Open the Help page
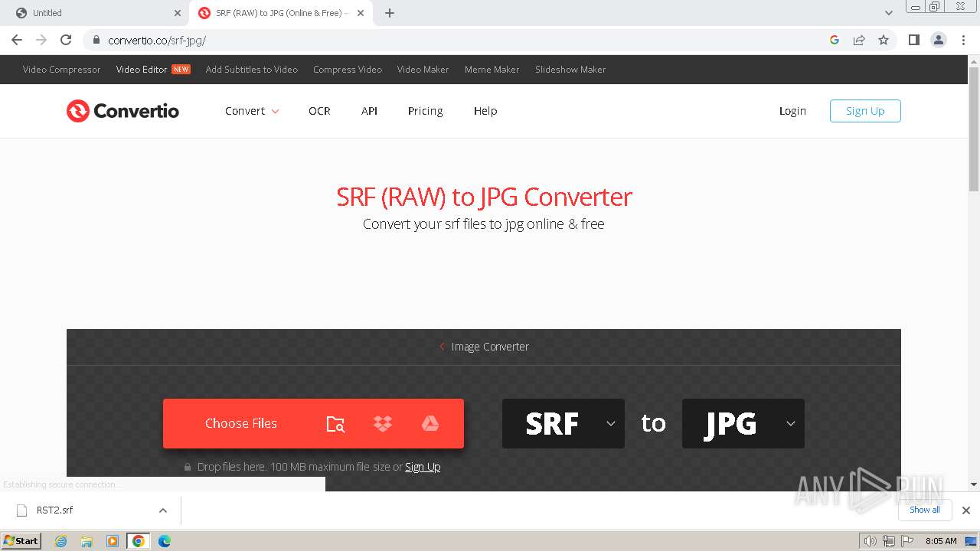The width and height of the screenshot is (980, 551). (x=485, y=111)
